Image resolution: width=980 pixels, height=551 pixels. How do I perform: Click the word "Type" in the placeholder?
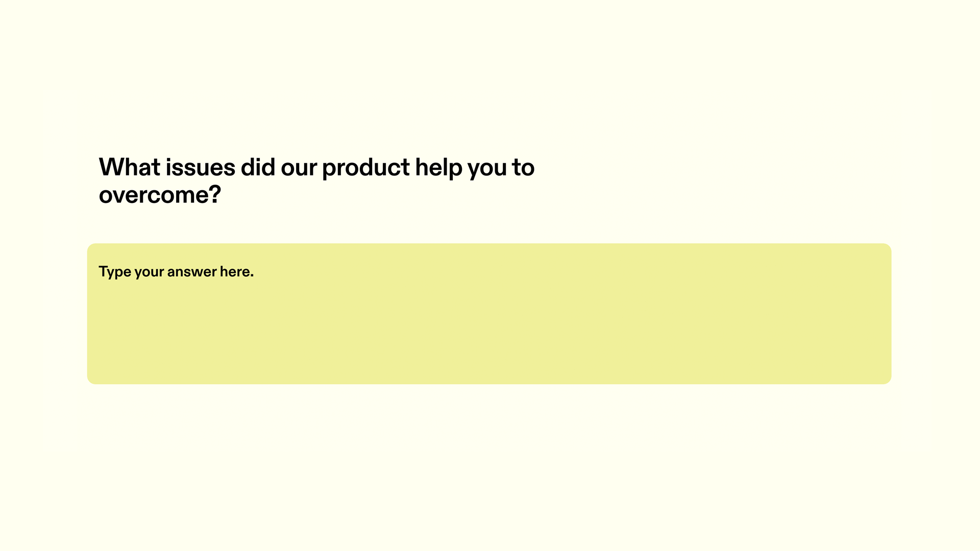(115, 272)
